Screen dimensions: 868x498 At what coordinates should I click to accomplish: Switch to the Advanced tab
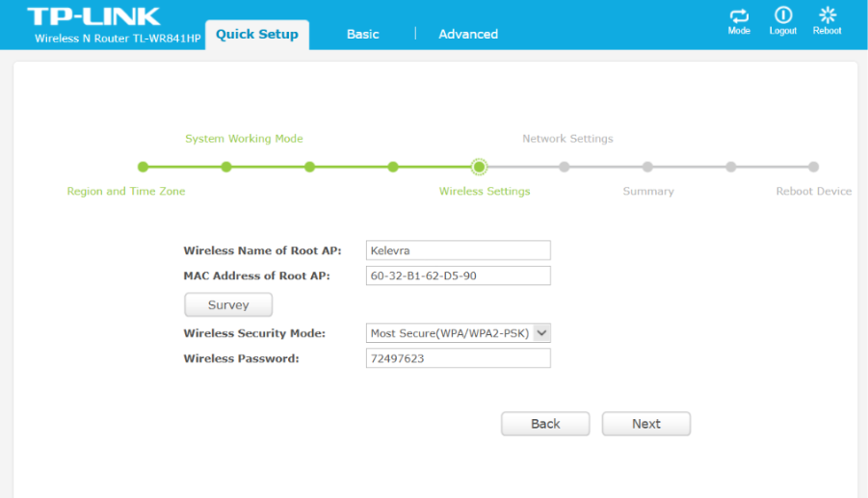coord(468,34)
